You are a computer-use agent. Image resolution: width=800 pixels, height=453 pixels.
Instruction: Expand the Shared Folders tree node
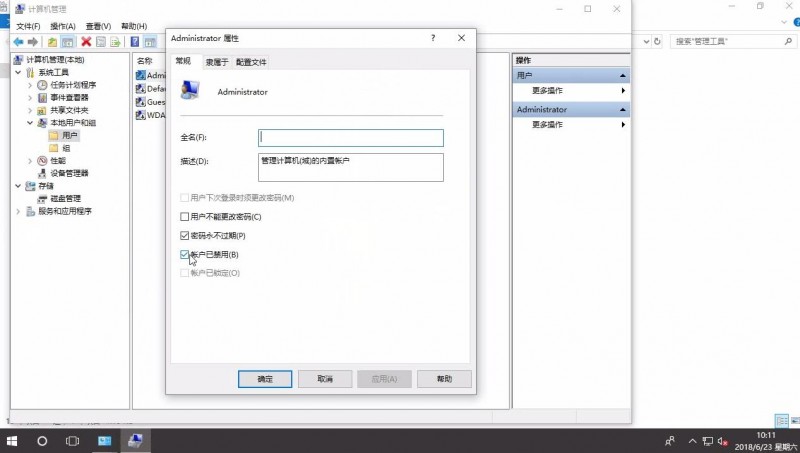pyautogui.click(x=30, y=110)
